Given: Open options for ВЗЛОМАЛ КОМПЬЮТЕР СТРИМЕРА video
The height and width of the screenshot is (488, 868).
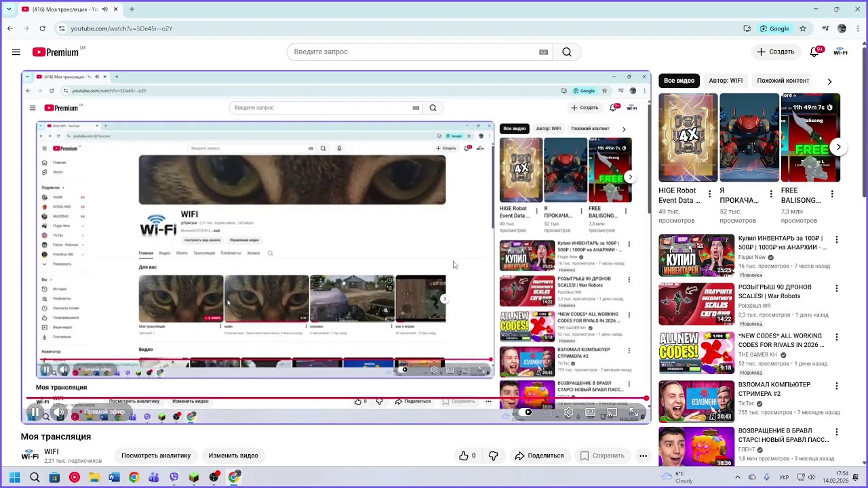Looking at the screenshot, I should coord(837,386).
